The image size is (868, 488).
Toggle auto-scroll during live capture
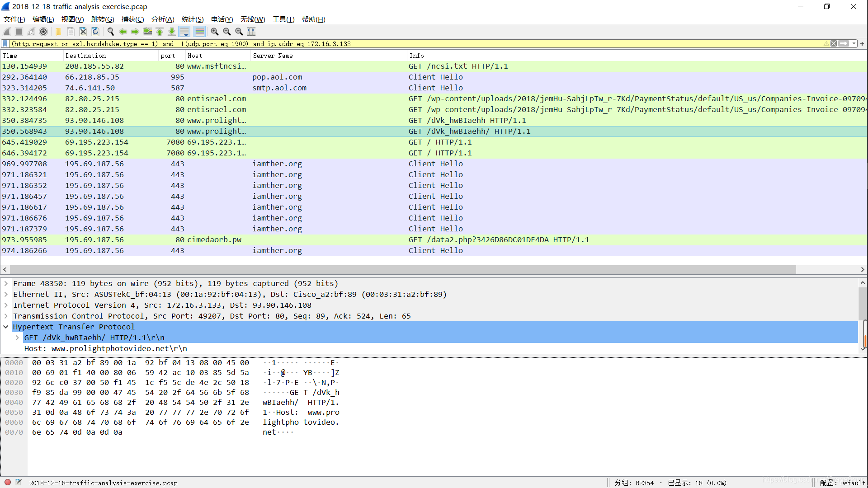click(184, 32)
